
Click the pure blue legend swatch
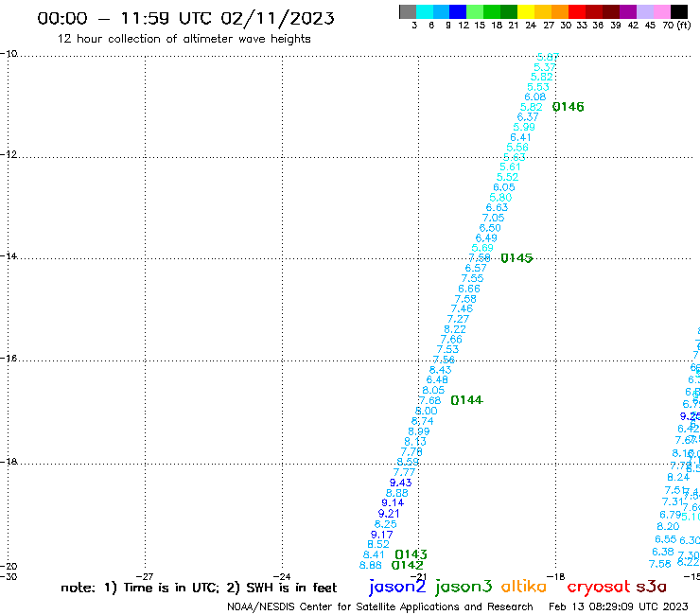click(x=458, y=11)
